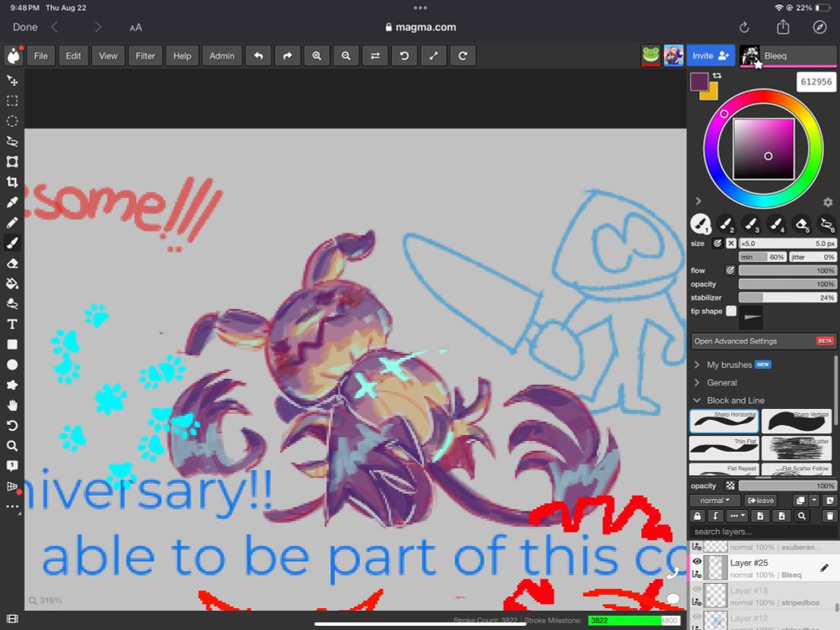Open the layer more options dropdown
The image size is (840, 630).
pos(738,516)
